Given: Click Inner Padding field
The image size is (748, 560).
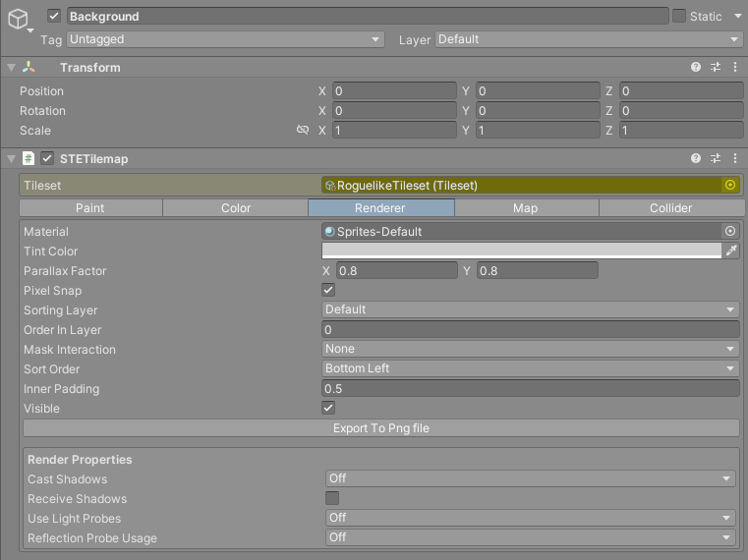Looking at the screenshot, I should (x=531, y=388).
